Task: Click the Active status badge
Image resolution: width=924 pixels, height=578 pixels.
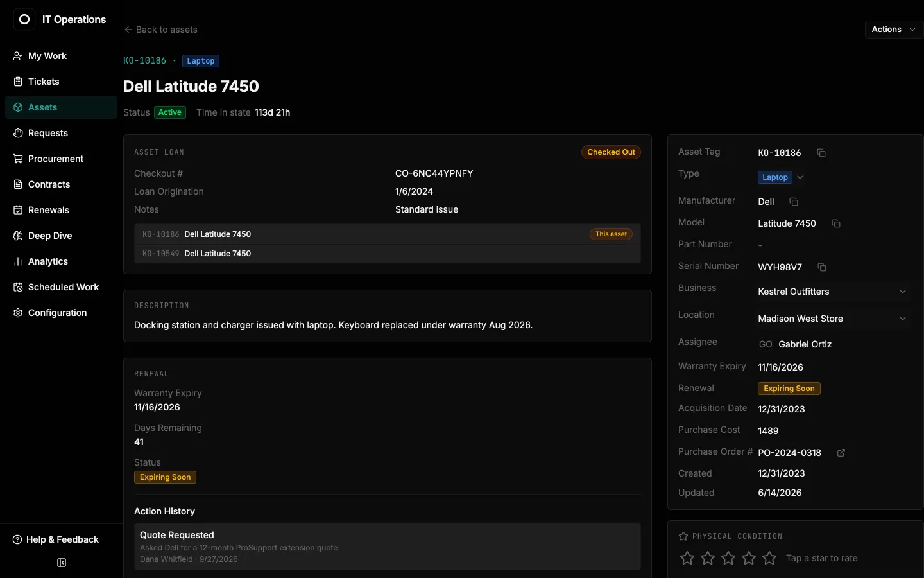Action: (x=170, y=112)
